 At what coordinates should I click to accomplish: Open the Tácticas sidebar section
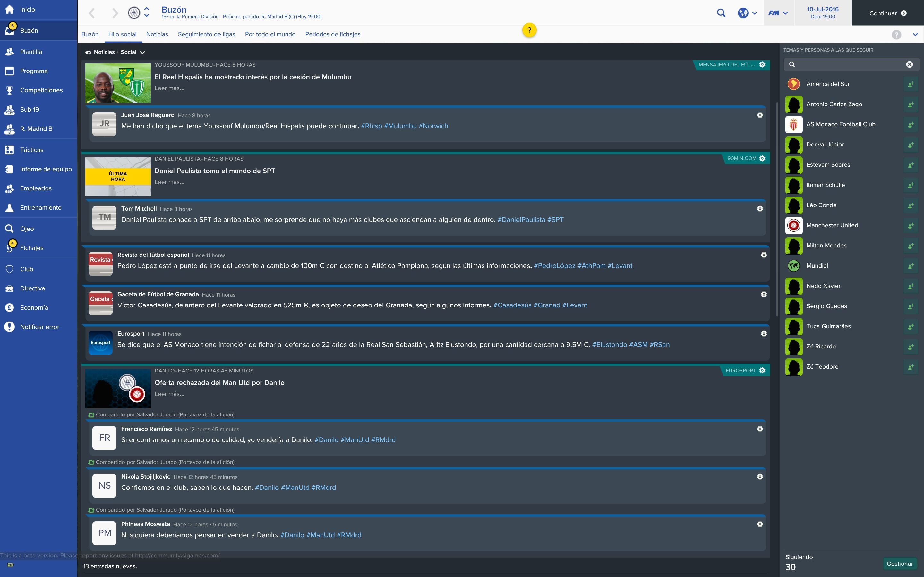point(31,150)
